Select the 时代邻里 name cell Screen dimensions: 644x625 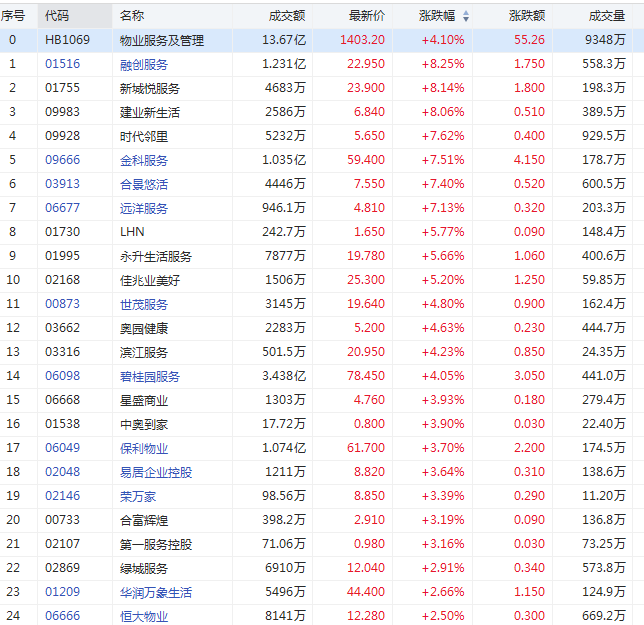[144, 136]
